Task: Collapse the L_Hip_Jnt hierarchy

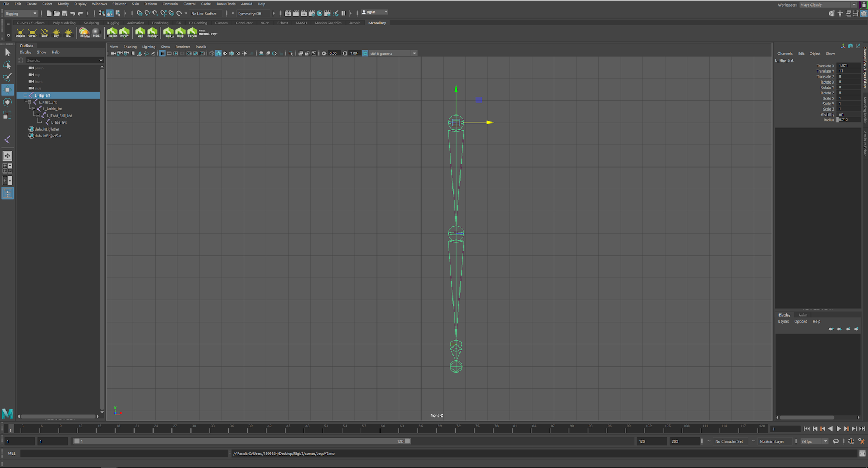Action: click(25, 95)
